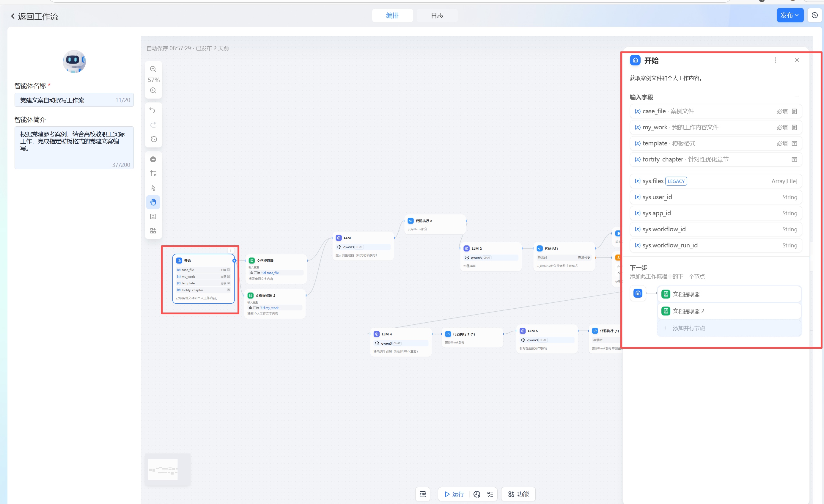Screen dimensions: 824x504
Task: Open the ENV environment variables button
Action: click(x=423, y=494)
